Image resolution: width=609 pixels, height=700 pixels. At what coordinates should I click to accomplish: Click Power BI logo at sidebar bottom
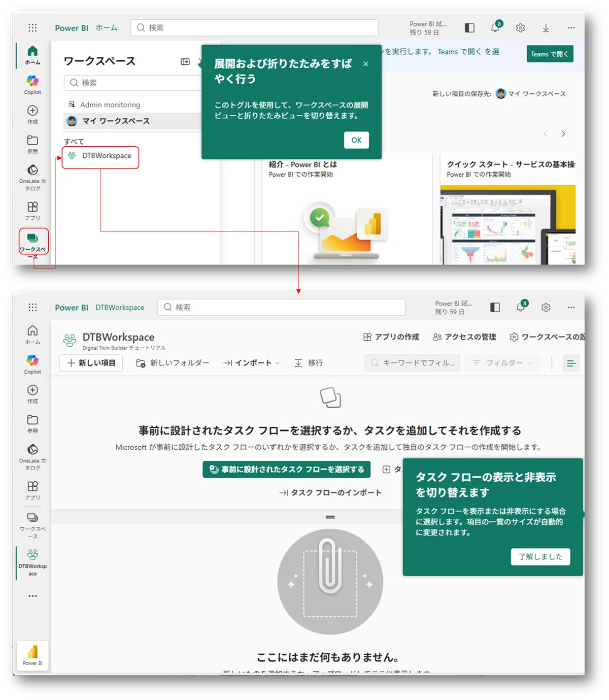(32, 655)
